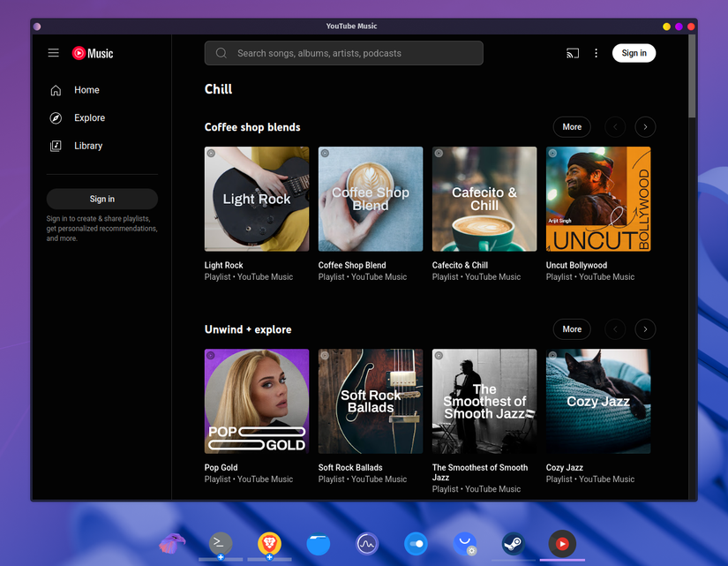Open Explore from the sidebar
The image size is (728, 566).
(x=88, y=117)
